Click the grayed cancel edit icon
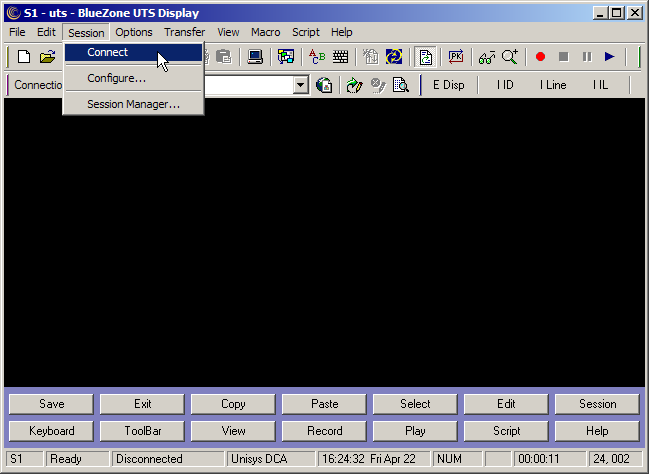Screen dimensions: 649x474 (378, 85)
